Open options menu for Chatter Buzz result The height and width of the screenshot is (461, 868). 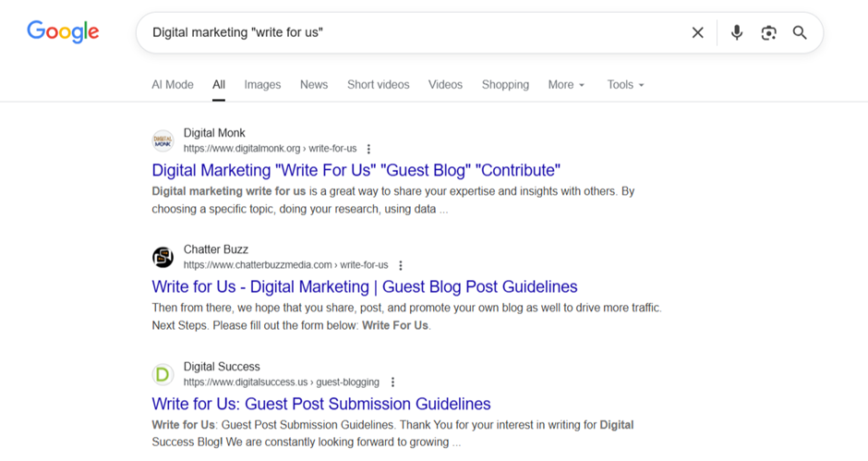(401, 265)
